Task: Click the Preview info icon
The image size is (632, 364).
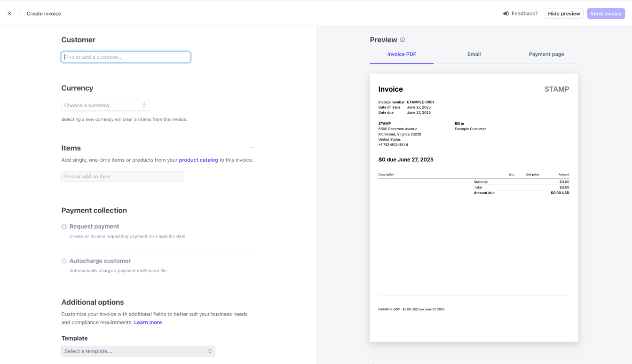Action: pyautogui.click(x=403, y=40)
